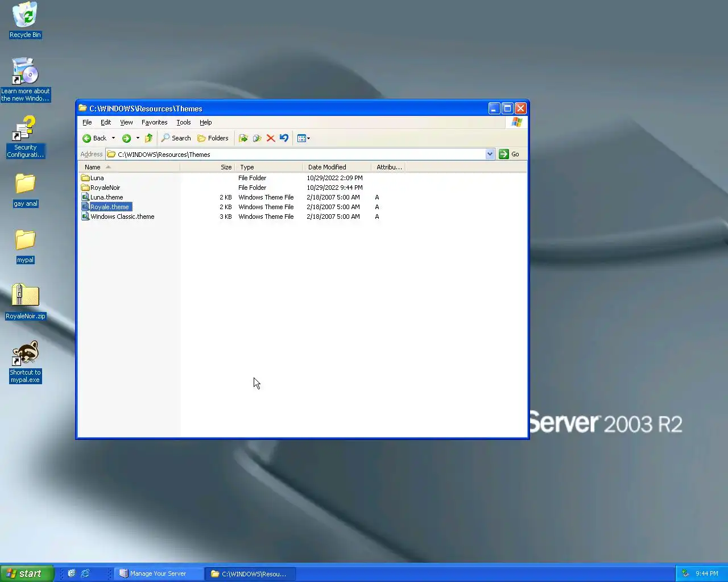Click first Quick Launch icon

click(72, 573)
